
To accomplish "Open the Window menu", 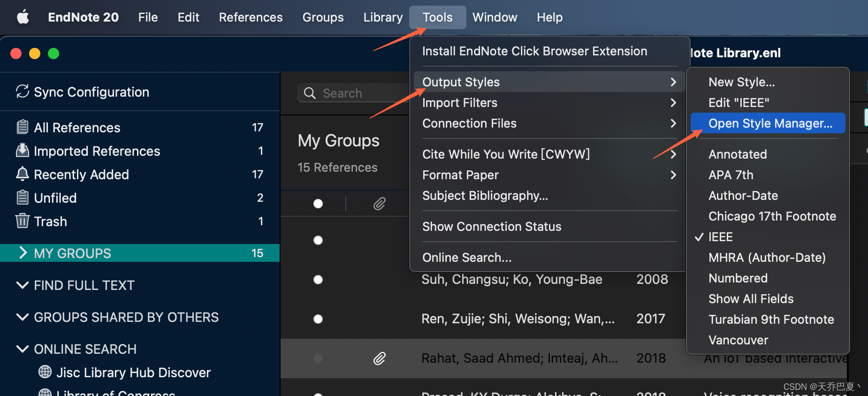I will click(x=495, y=17).
